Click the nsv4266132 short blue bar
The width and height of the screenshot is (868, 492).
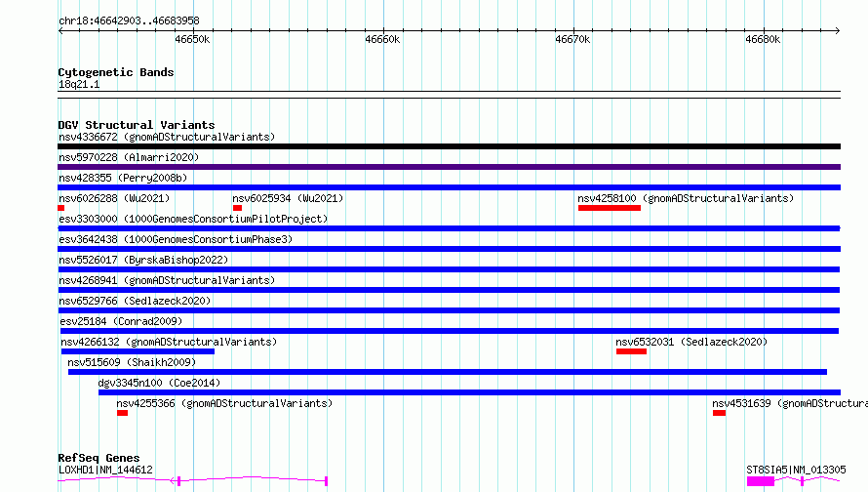point(138,351)
